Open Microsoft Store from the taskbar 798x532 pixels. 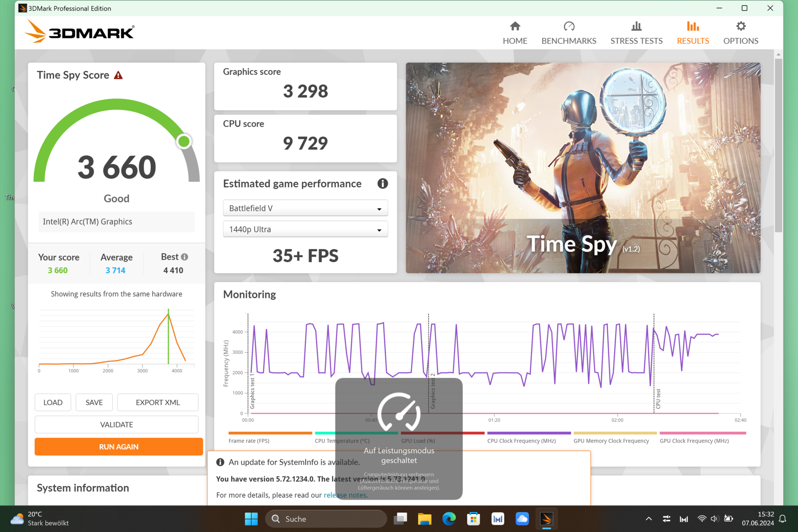click(x=473, y=519)
